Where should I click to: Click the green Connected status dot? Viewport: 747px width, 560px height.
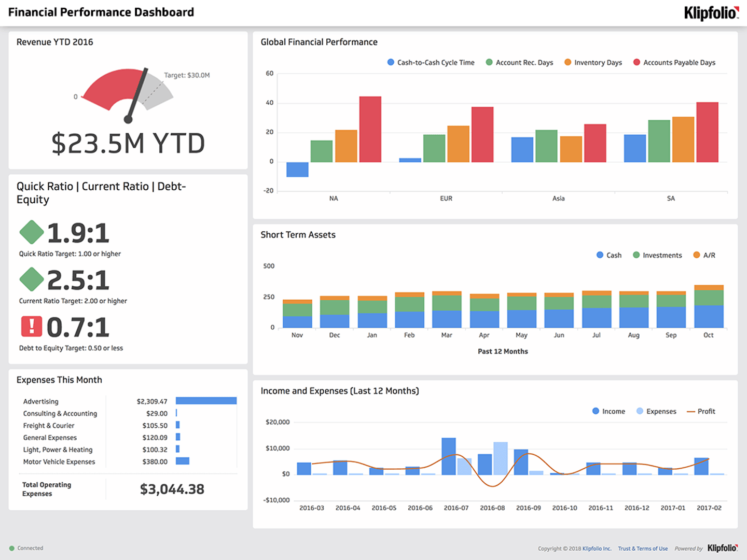[11, 549]
